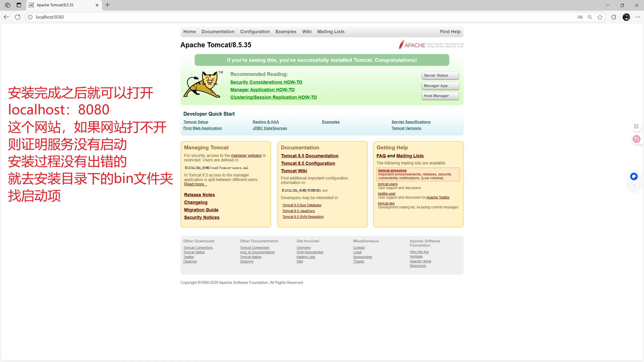This screenshot has width=644, height=362.
Task: Open Wiki in the navigation bar
Action: tap(307, 32)
